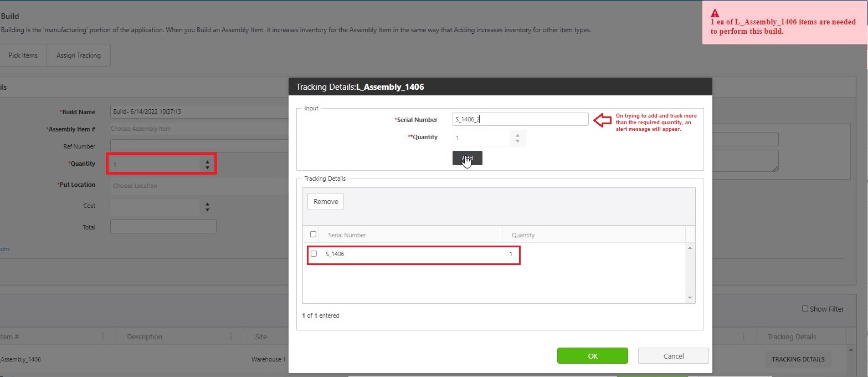Enable the Show Filter checkbox
Image resolution: width=868 pixels, height=377 pixels.
click(x=805, y=309)
